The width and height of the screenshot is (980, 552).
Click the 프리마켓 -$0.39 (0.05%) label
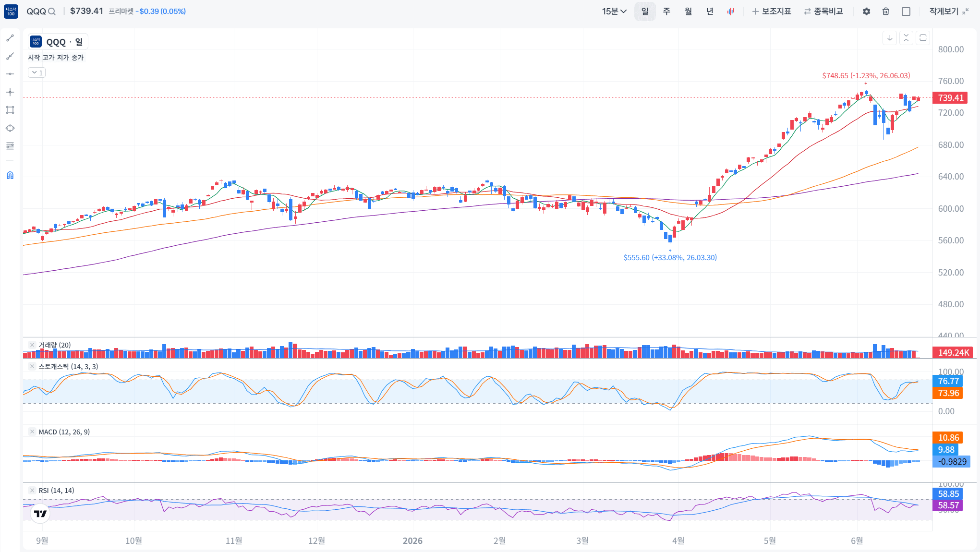(x=147, y=12)
